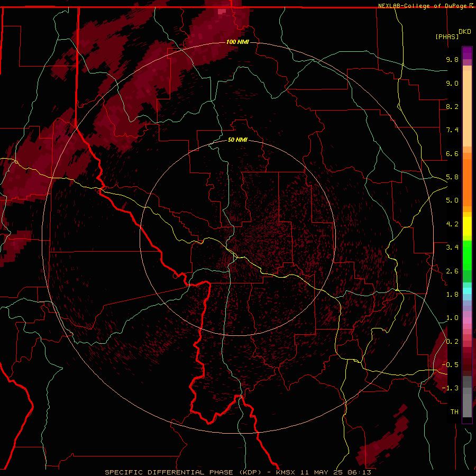Click the cyan segment of the color bar
Image resolution: width=476 pixels, height=476 pixels.
click(x=467, y=291)
